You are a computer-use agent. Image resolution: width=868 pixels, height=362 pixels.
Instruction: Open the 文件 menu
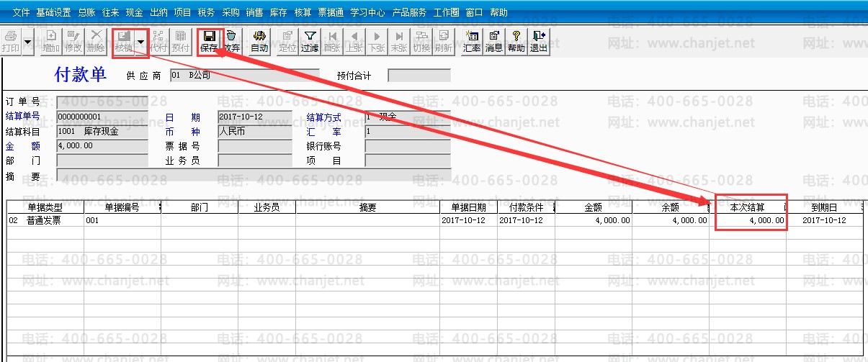point(21,12)
